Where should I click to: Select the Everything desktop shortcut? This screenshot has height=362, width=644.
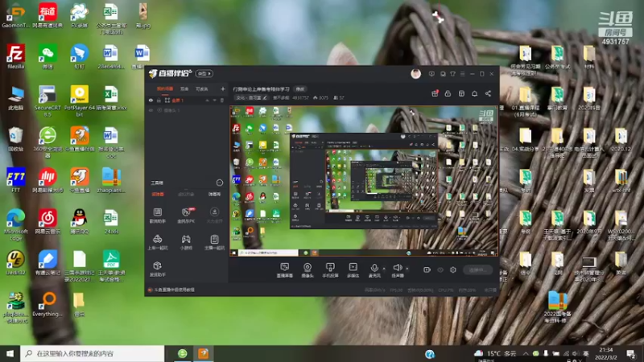click(47, 305)
